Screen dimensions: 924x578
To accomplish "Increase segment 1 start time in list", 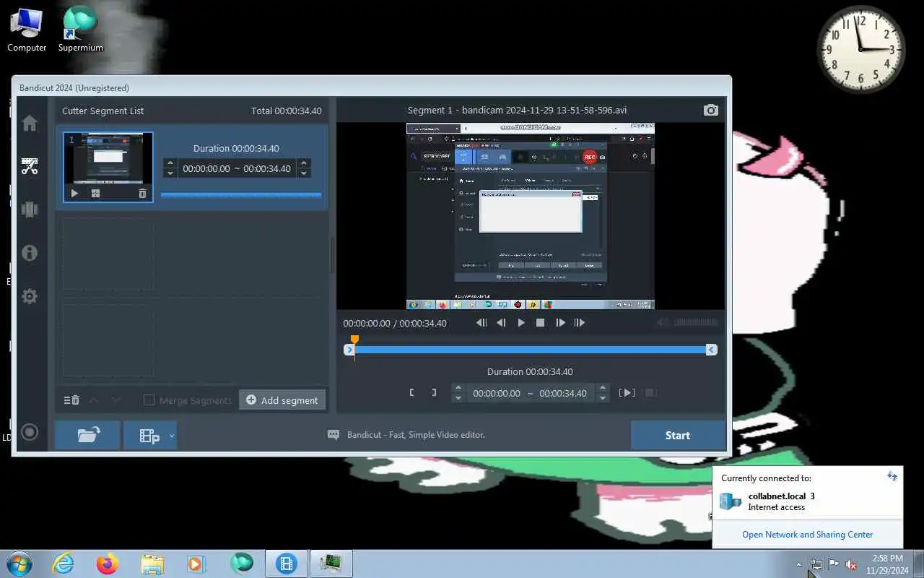I will click(170, 164).
